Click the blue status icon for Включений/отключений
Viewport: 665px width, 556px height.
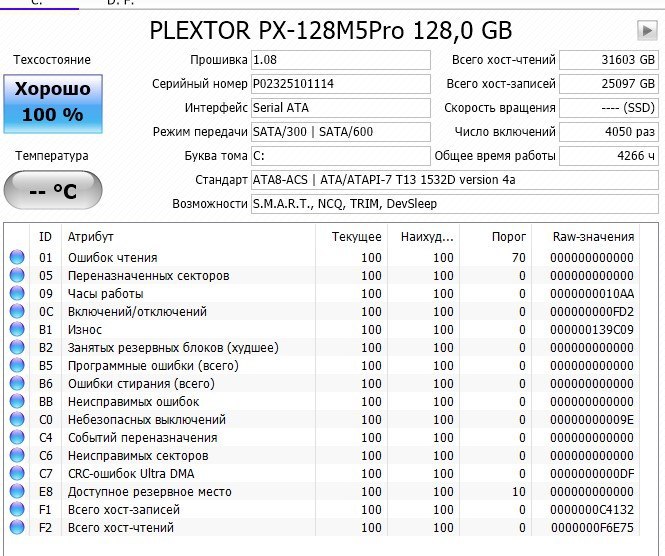click(17, 311)
